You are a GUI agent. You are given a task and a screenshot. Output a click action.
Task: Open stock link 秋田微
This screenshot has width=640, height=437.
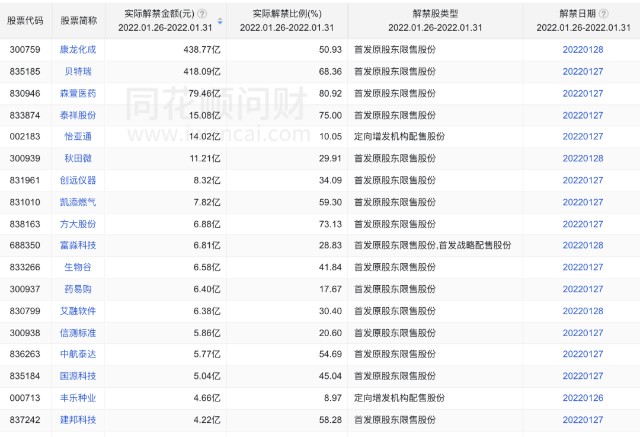pyautogui.click(x=78, y=158)
